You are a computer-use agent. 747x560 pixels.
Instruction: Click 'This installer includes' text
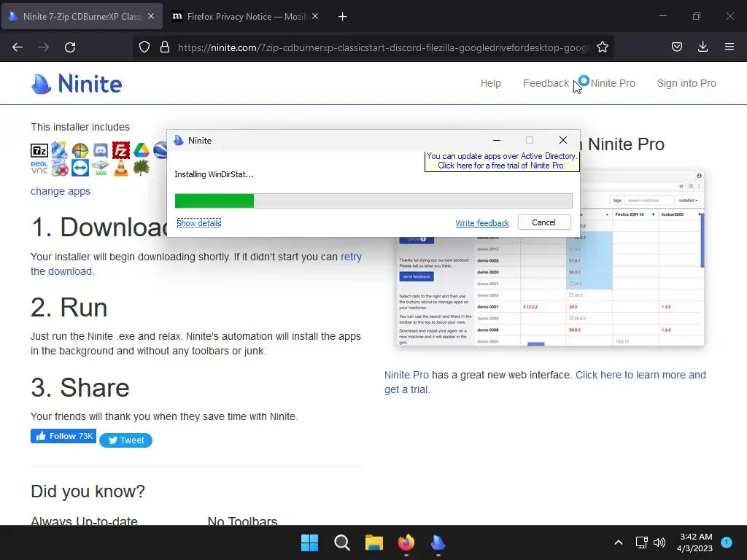point(80,127)
